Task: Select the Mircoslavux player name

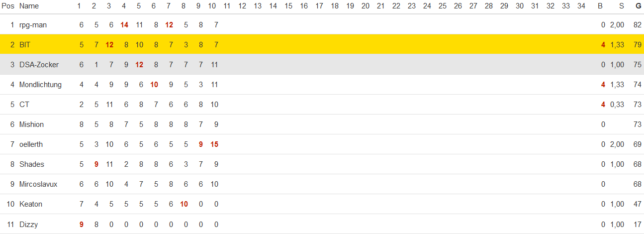Action: [38, 184]
